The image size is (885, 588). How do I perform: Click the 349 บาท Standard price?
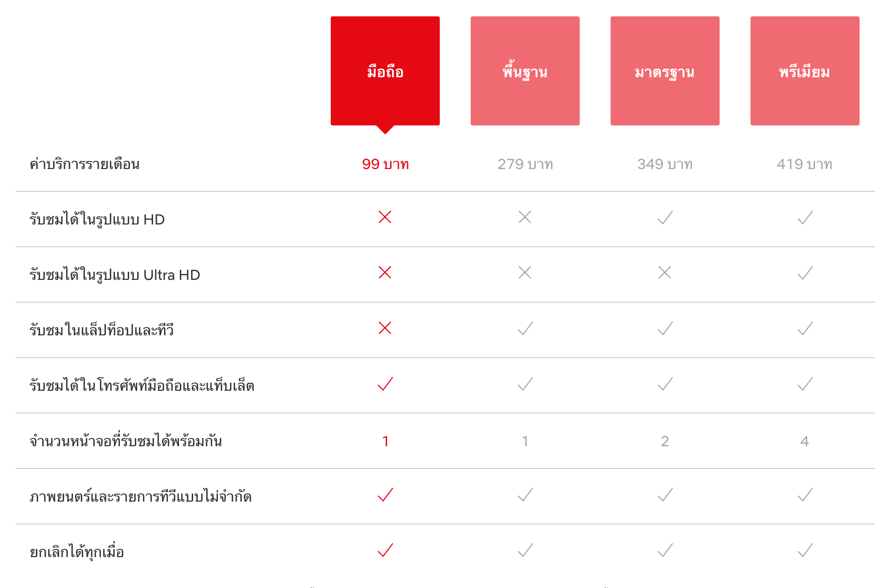(x=665, y=164)
